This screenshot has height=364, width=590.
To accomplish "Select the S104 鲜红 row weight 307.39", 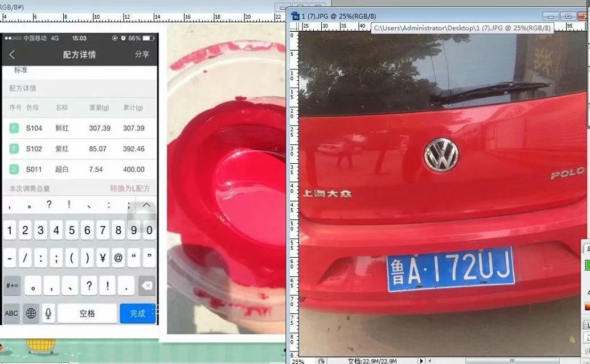I will 100,128.
